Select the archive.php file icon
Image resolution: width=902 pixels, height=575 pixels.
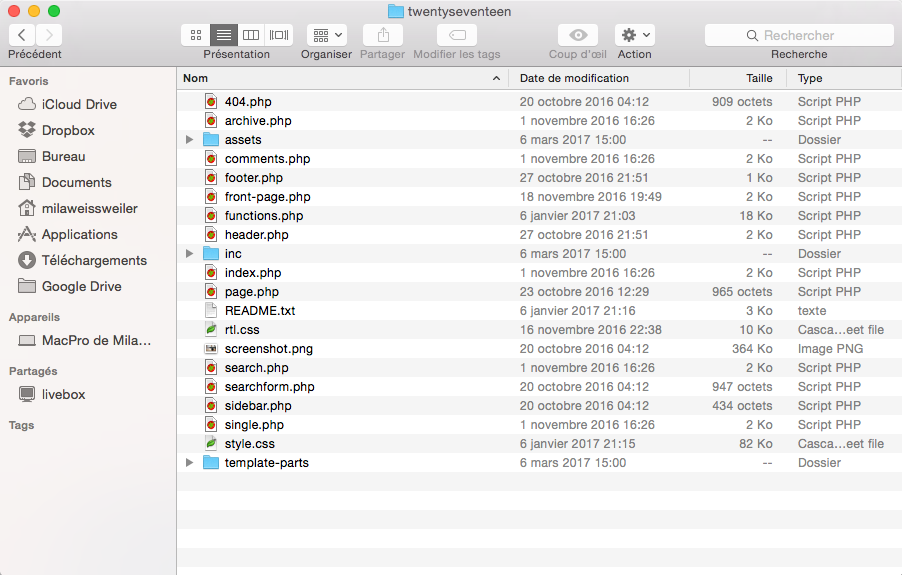coord(211,120)
